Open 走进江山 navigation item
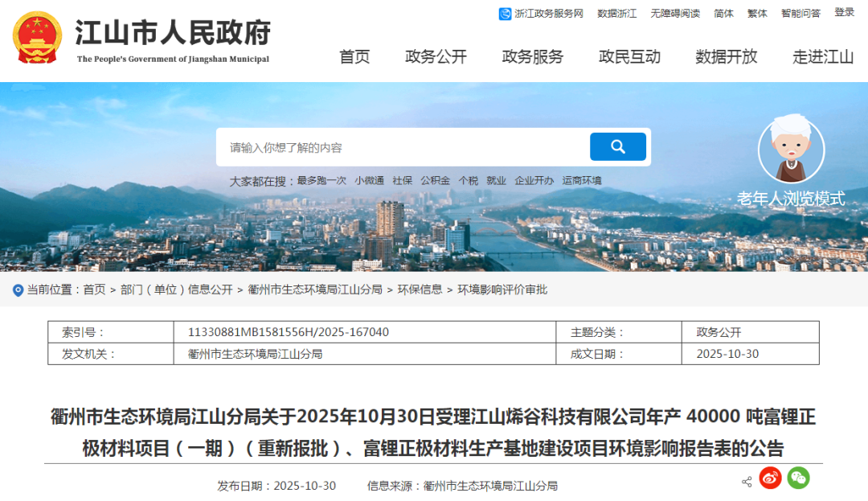 pyautogui.click(x=823, y=56)
